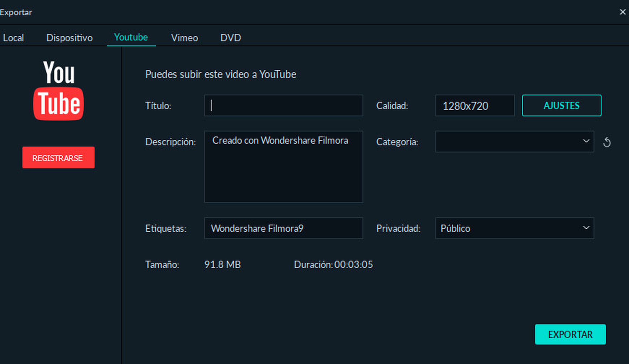Open the Vimeo tab
Screen dimensions: 629x364
(x=184, y=38)
